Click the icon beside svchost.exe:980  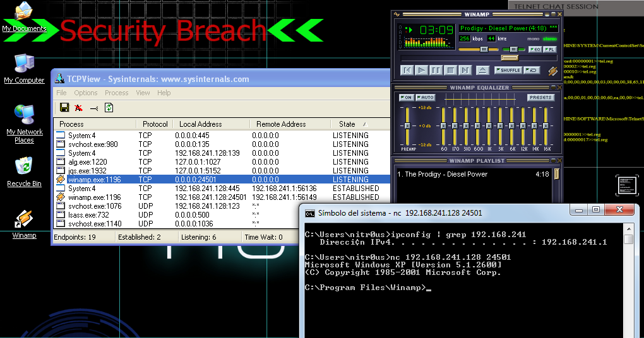pos(61,144)
